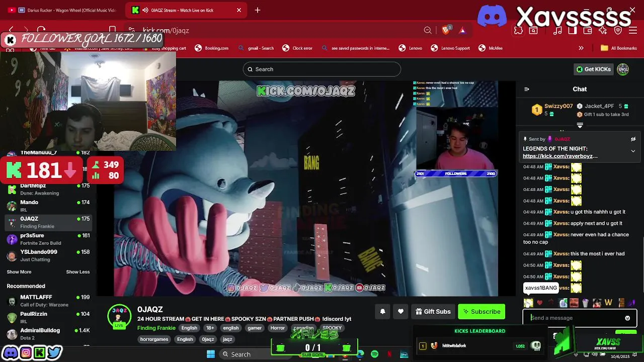
Task: Open the emoji picker in chat input
Action: point(627,318)
